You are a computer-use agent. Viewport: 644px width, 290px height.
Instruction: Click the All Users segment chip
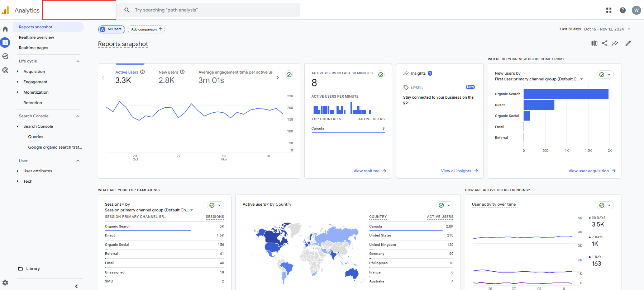tap(111, 29)
